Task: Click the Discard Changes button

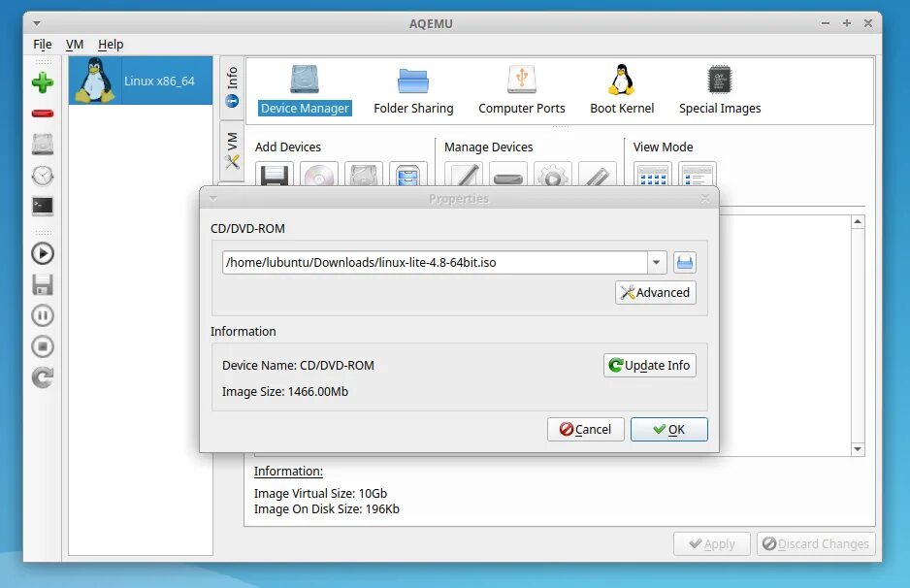Action: pos(816,544)
